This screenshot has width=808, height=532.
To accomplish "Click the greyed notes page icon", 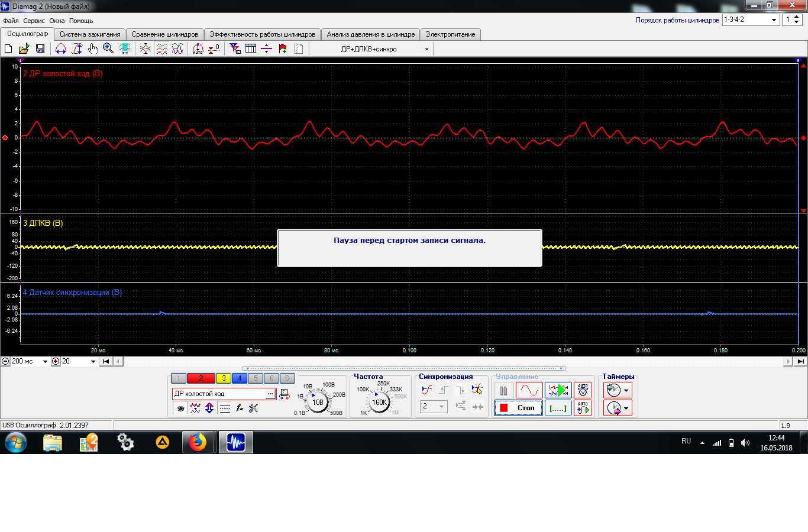I will coord(299,48).
